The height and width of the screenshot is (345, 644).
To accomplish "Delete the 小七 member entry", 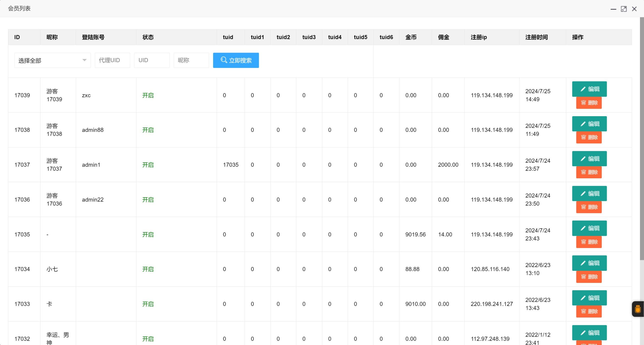I will pyautogui.click(x=589, y=277).
